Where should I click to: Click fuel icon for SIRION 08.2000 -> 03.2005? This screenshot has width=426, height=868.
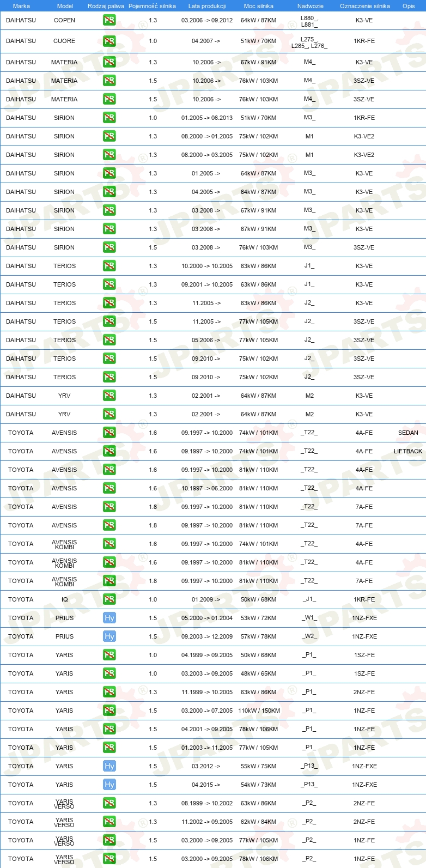pos(109,155)
